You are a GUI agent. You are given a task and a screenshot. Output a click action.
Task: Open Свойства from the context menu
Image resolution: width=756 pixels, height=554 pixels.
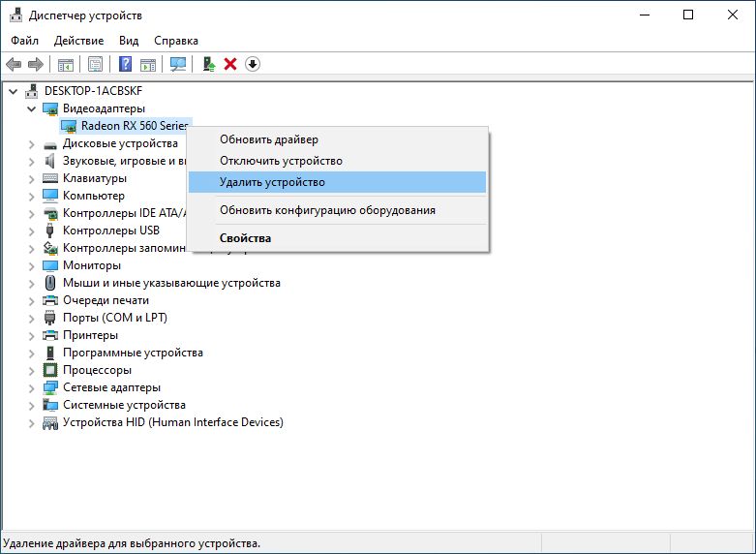337,238
